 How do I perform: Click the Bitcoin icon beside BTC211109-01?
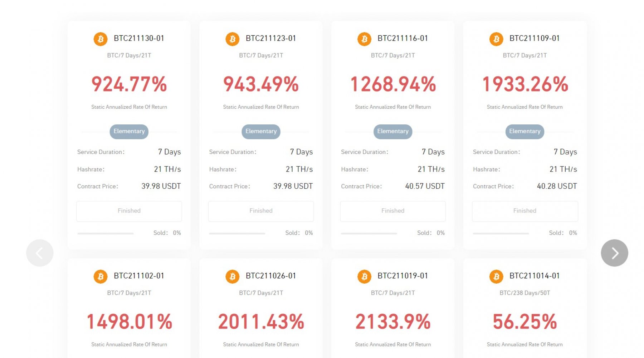click(496, 39)
